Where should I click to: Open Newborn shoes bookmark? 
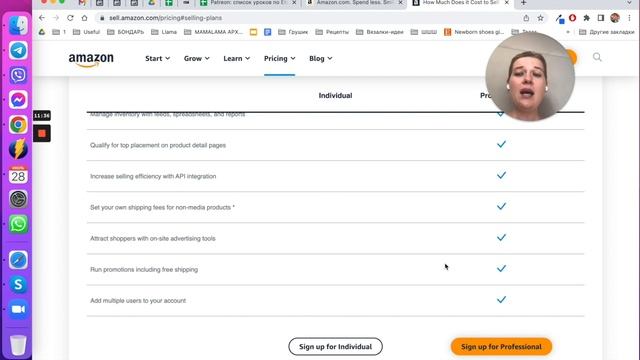coord(474,32)
